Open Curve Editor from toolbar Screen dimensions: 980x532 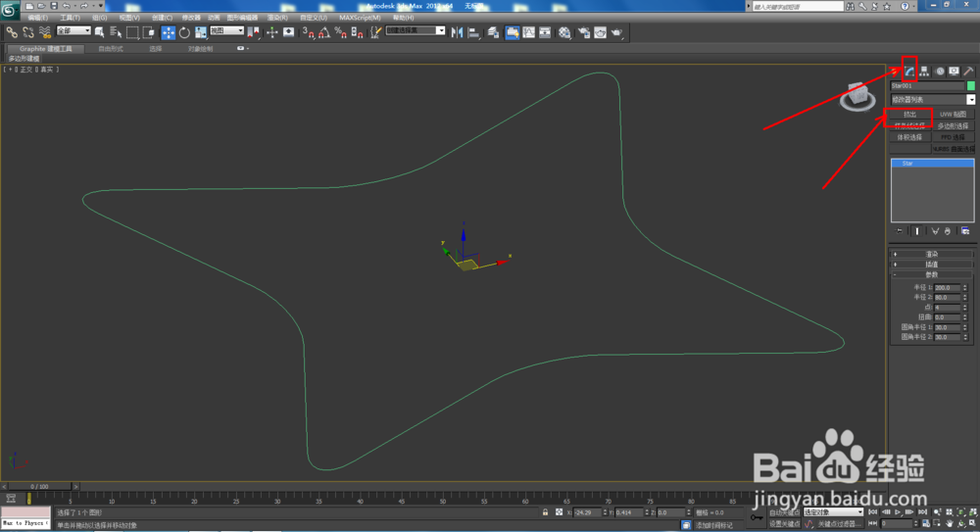[529, 32]
